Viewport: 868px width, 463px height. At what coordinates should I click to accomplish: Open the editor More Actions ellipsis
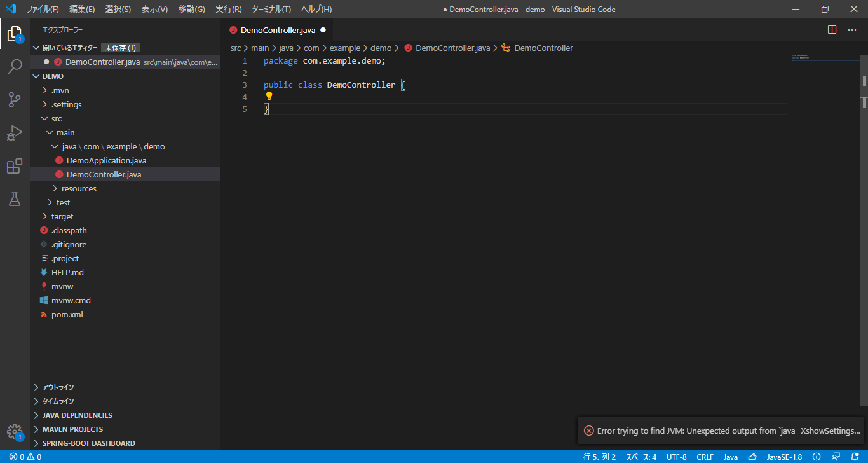[x=852, y=30]
